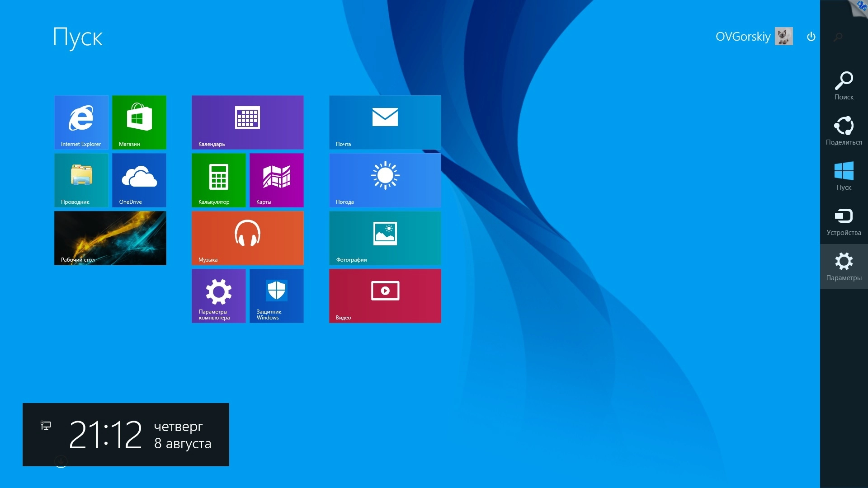Click the Устройства devices charm
Screen dimensions: 868x488
click(x=844, y=221)
